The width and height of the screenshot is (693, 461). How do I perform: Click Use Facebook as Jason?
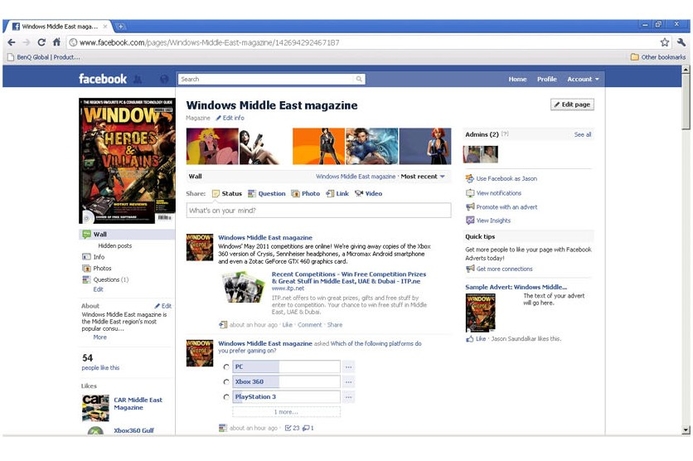[x=502, y=179]
